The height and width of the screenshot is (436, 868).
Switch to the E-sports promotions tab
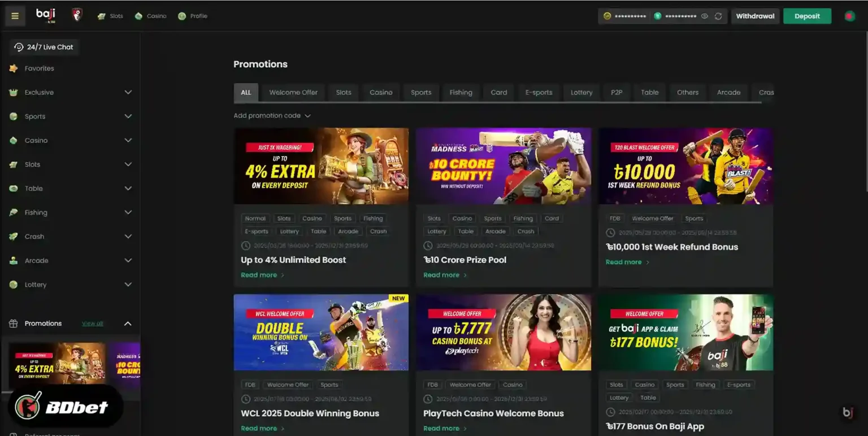click(539, 92)
